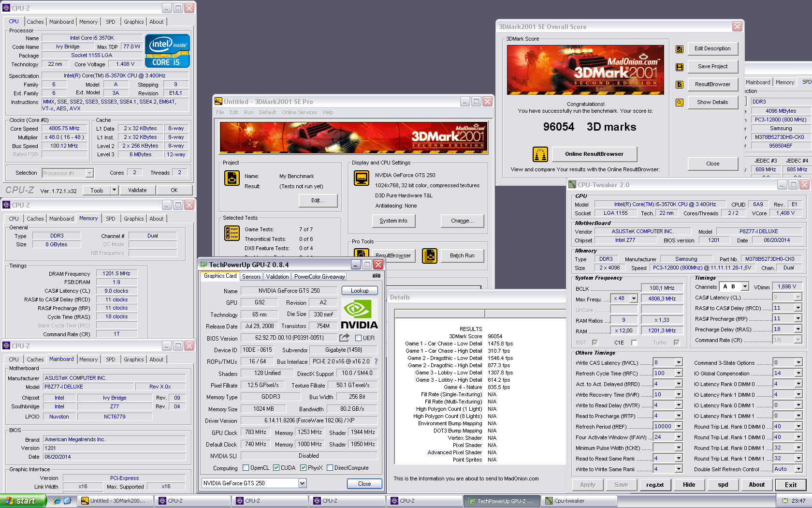This screenshot has width=812, height=508.
Task: Open the GPU selection dropdown in GPU-Z
Action: [x=302, y=483]
